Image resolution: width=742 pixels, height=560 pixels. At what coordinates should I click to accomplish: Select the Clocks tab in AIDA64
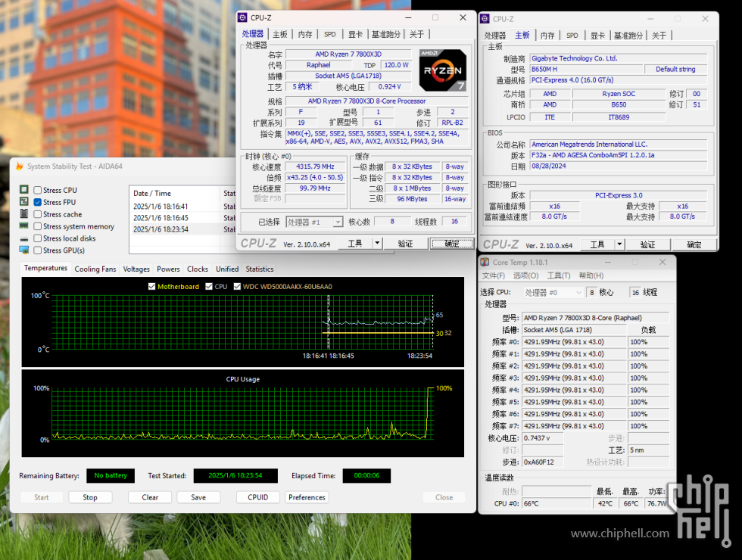tap(198, 269)
